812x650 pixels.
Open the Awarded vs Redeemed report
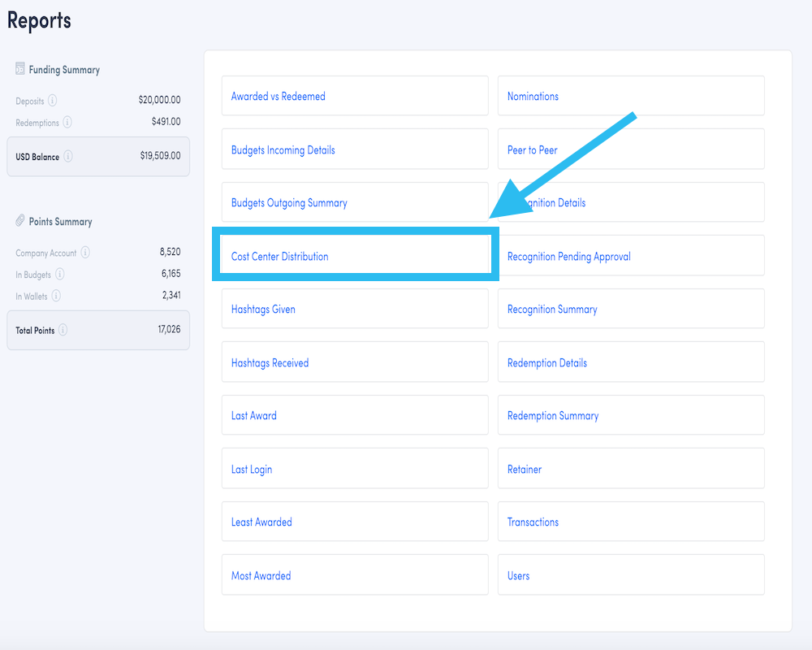pyautogui.click(x=276, y=96)
